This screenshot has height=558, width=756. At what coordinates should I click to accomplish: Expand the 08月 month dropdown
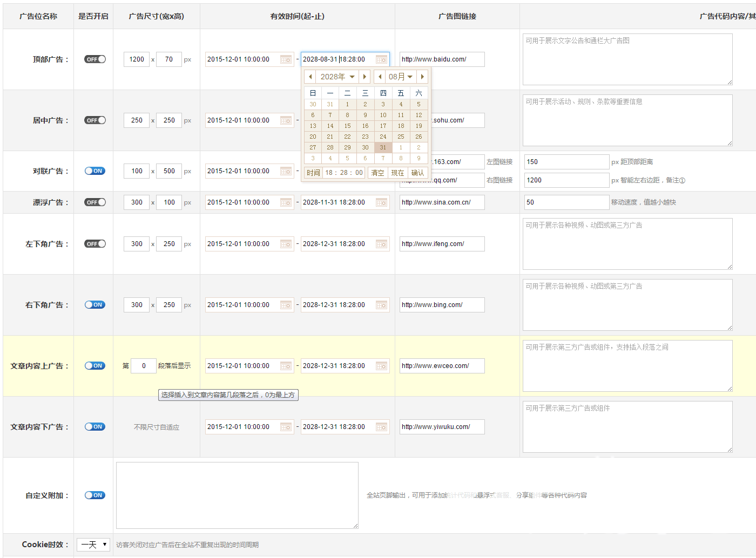point(401,77)
